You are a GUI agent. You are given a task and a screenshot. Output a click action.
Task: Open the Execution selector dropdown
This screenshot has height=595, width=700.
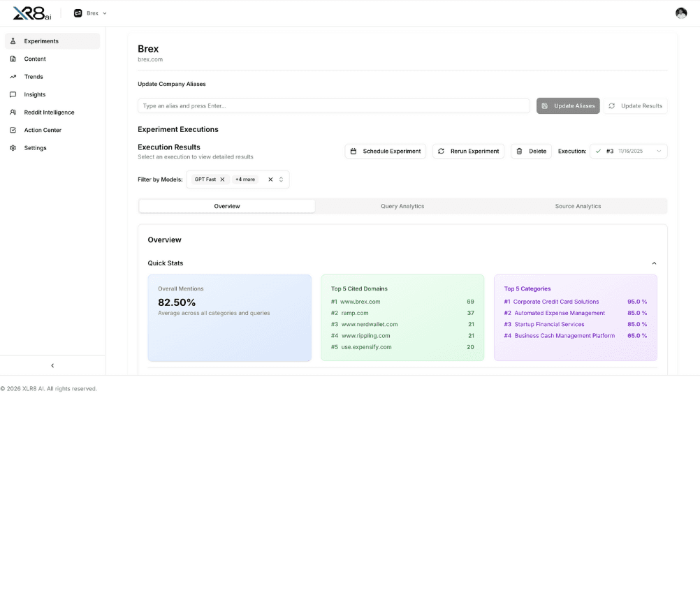pos(628,151)
